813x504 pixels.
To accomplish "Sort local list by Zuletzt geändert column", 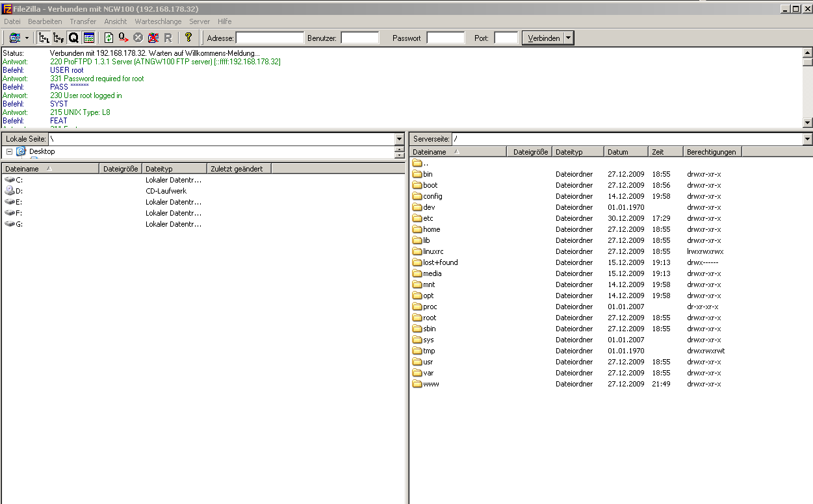I will click(239, 168).
